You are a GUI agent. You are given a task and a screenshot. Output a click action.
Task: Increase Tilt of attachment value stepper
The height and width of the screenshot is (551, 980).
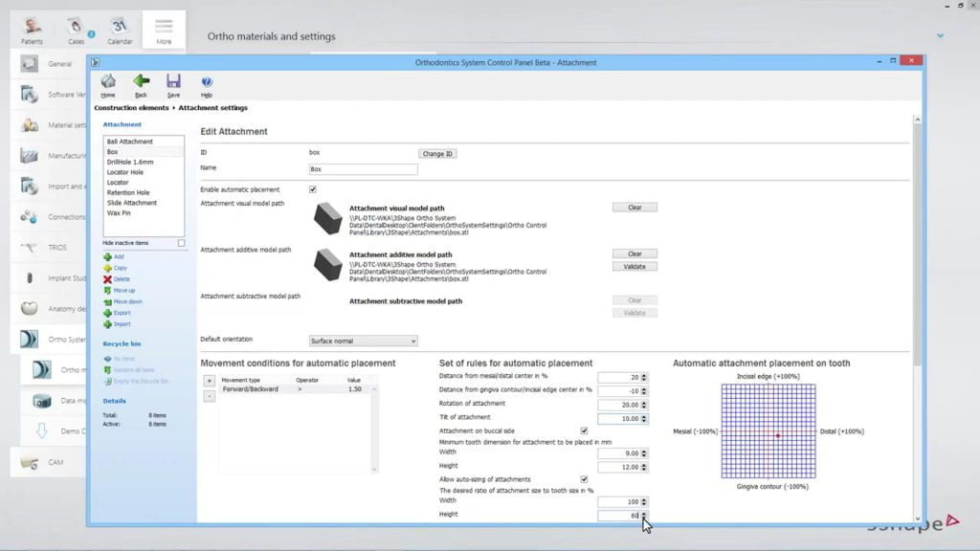point(644,416)
